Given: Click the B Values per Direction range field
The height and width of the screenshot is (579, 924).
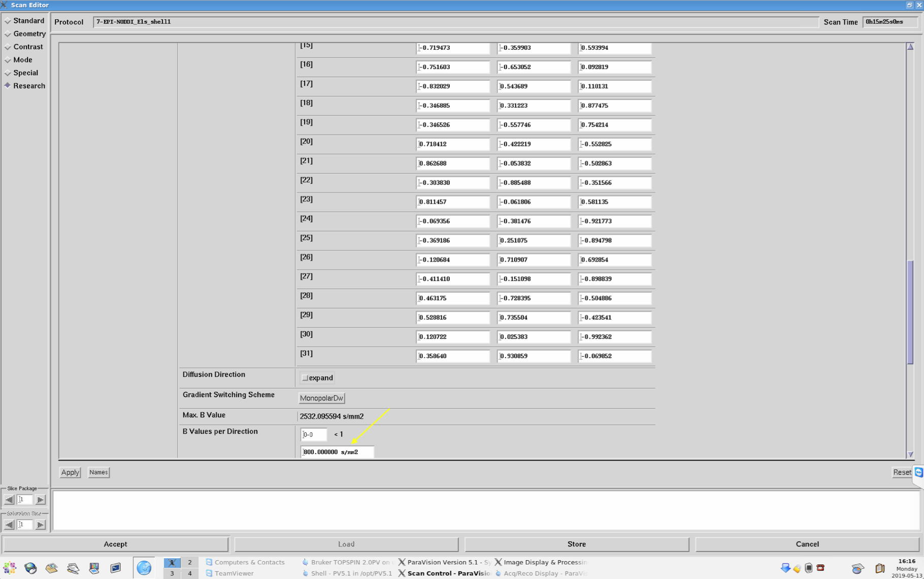Looking at the screenshot, I should (314, 435).
